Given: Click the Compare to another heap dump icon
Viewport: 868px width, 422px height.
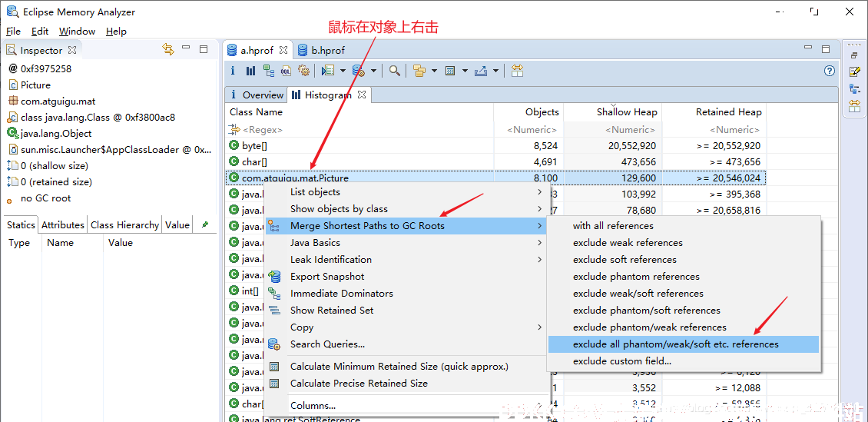Looking at the screenshot, I should [x=517, y=71].
